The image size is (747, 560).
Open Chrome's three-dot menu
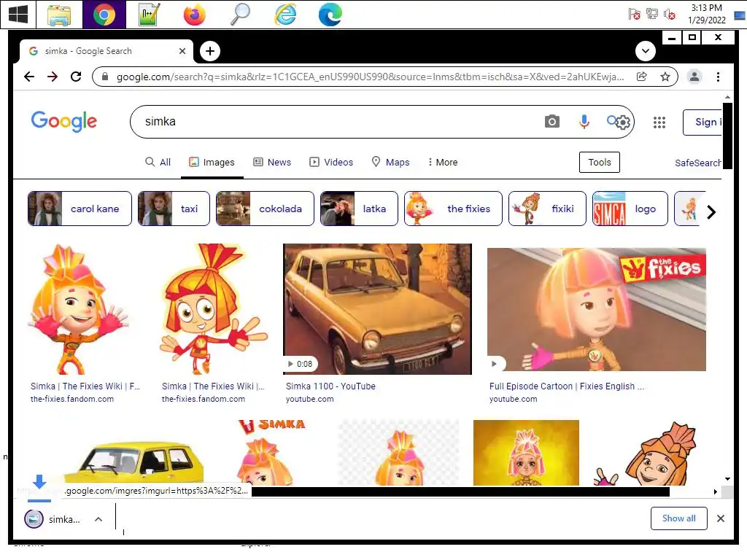point(718,77)
